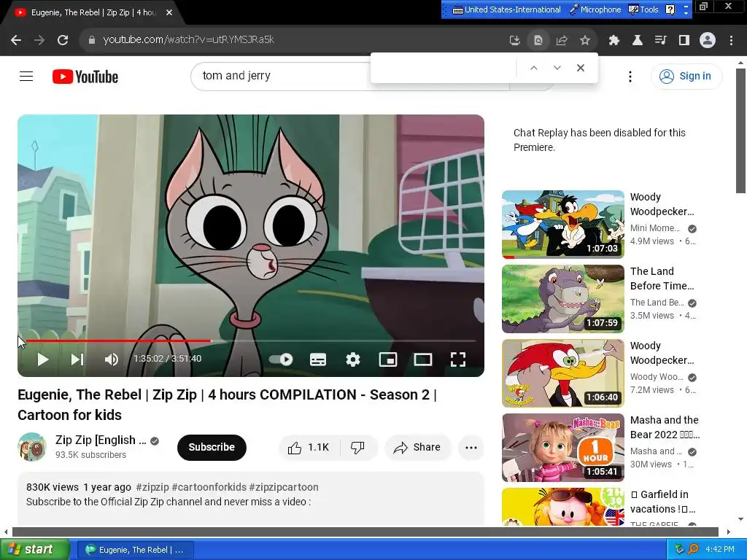Image resolution: width=747 pixels, height=560 pixels.
Task: Open the Extensions puzzle icon
Action: pyautogui.click(x=614, y=41)
